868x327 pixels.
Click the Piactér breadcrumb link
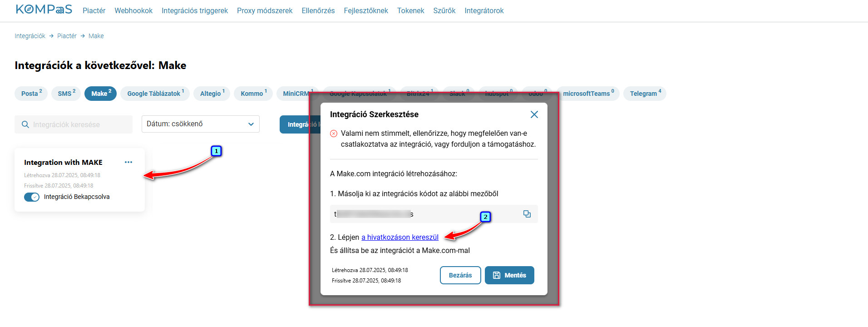click(67, 36)
